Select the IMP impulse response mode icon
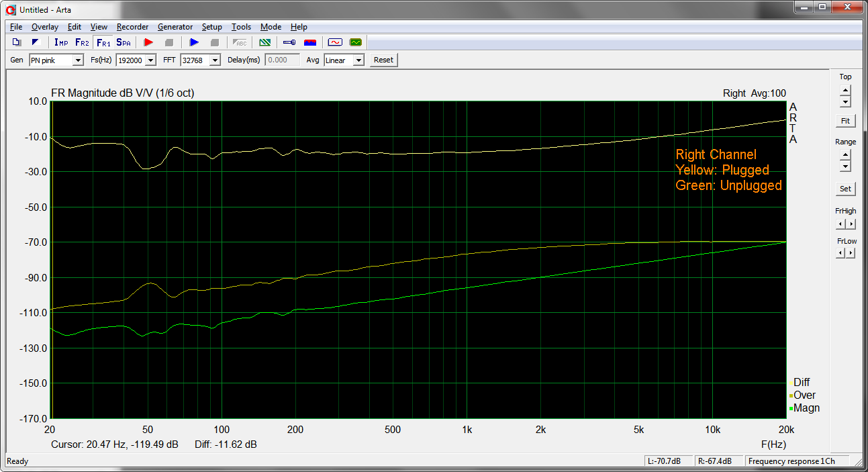Viewport: 868px width, 472px height. (61, 42)
